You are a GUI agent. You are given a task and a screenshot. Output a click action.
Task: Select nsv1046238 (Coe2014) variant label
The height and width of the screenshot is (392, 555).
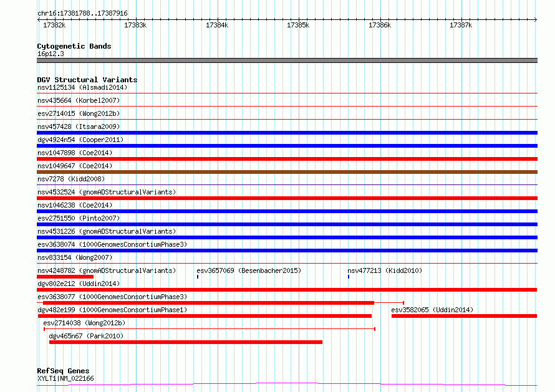[75, 205]
